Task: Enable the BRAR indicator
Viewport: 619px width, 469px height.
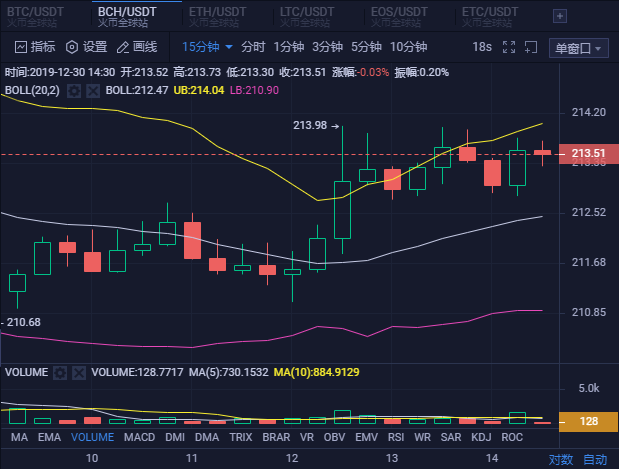Action: (276, 437)
